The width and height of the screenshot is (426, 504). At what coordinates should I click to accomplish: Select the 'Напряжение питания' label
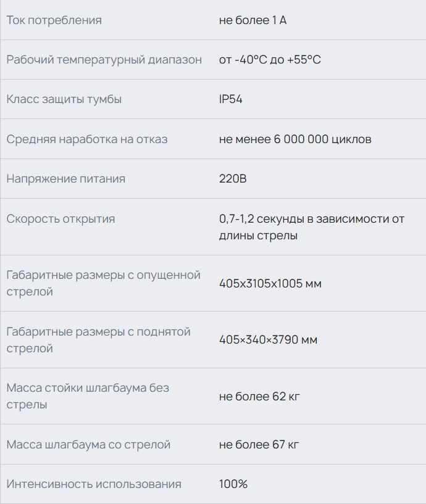tap(66, 179)
